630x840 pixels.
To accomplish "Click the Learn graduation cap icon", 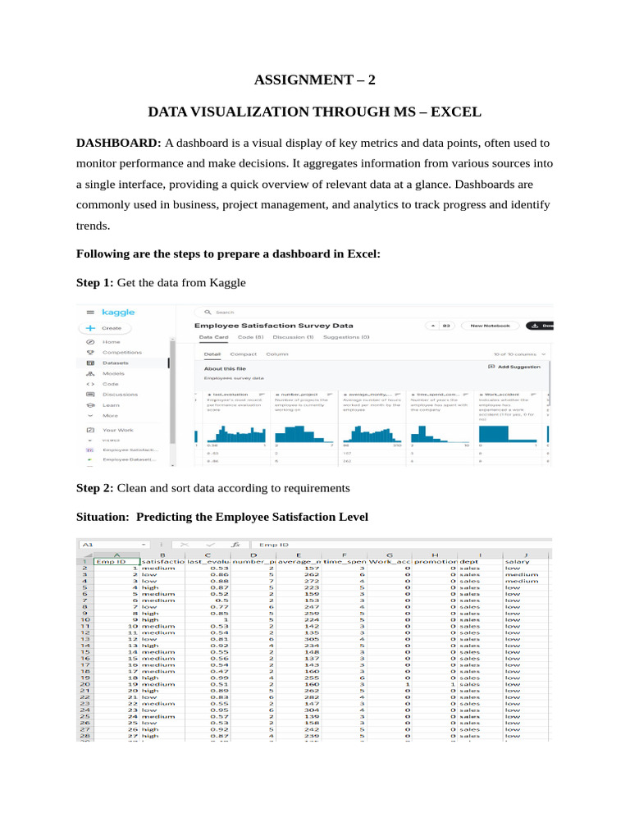I will click(90, 405).
